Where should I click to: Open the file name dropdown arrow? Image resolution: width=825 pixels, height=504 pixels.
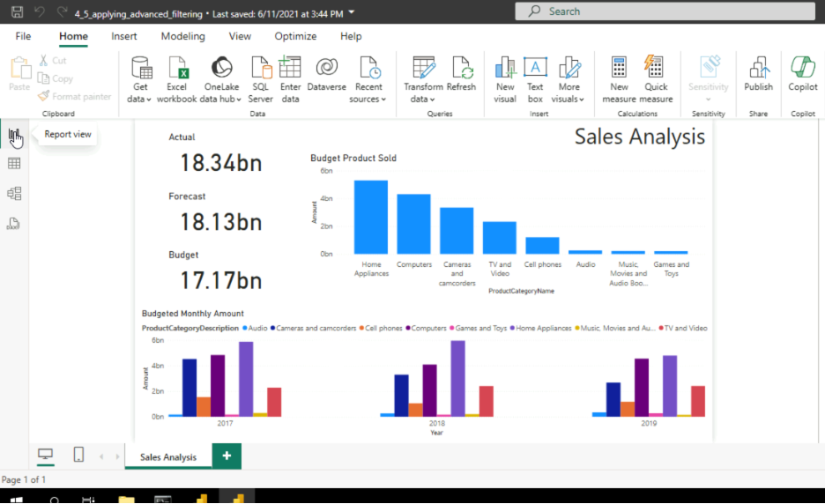click(x=352, y=12)
